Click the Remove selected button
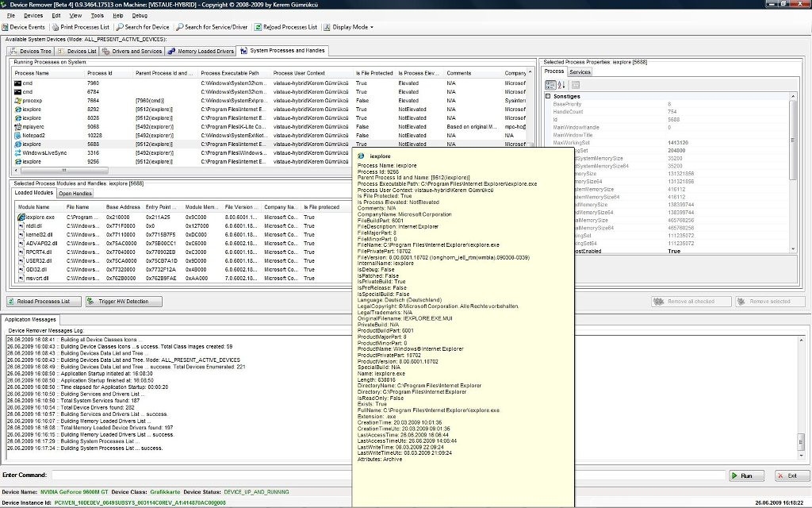Image resolution: width=812 pixels, height=508 pixels. point(770,301)
